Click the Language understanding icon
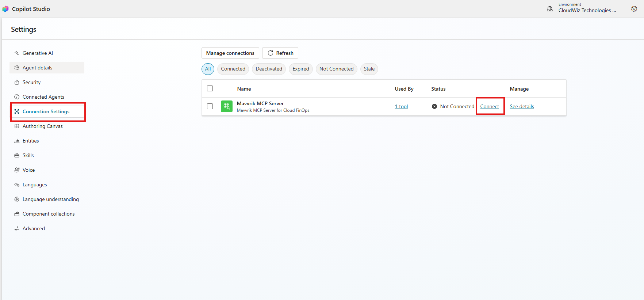The width and height of the screenshot is (644, 300). point(17,199)
